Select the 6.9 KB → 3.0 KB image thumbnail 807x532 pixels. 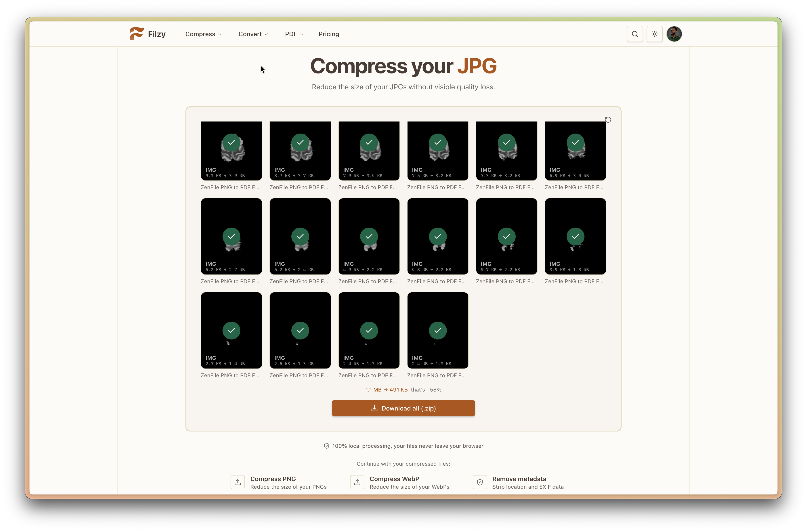(575, 151)
